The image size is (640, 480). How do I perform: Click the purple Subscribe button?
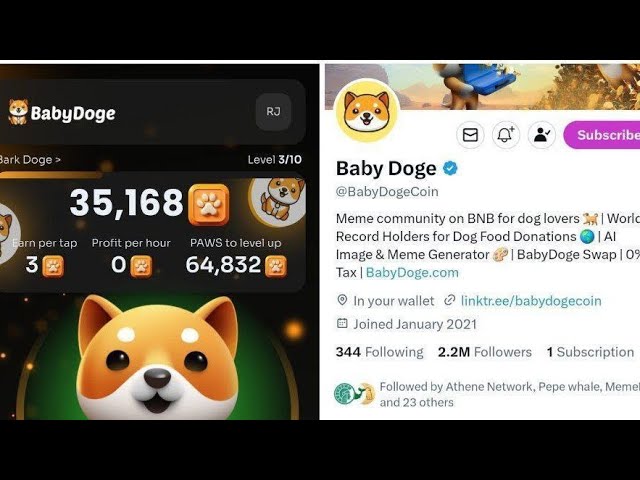click(x=602, y=135)
